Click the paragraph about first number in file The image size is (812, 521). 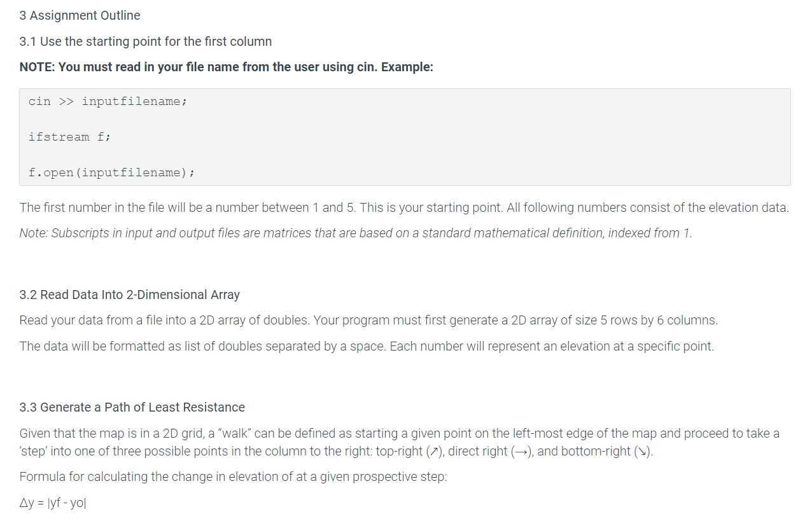[x=403, y=207]
